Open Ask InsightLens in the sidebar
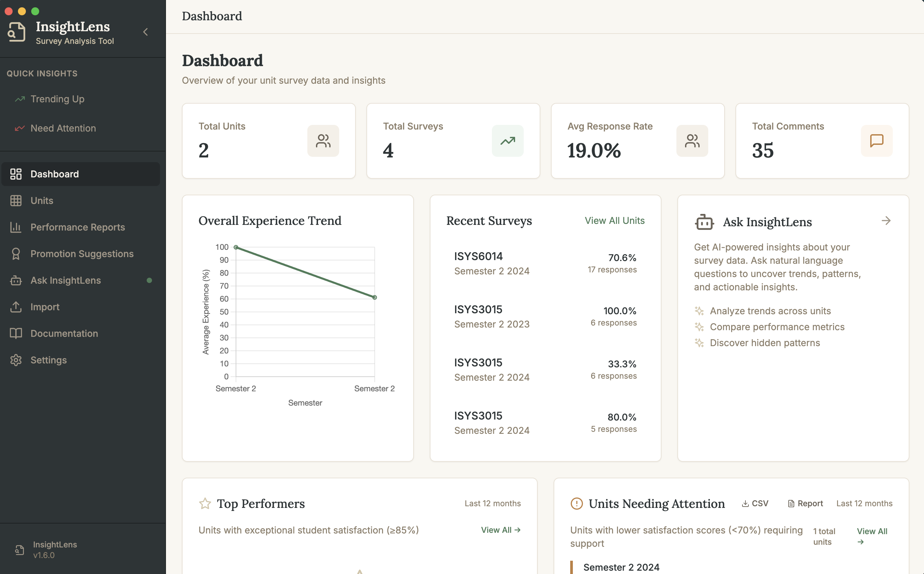The height and width of the screenshot is (574, 924). [x=65, y=280]
